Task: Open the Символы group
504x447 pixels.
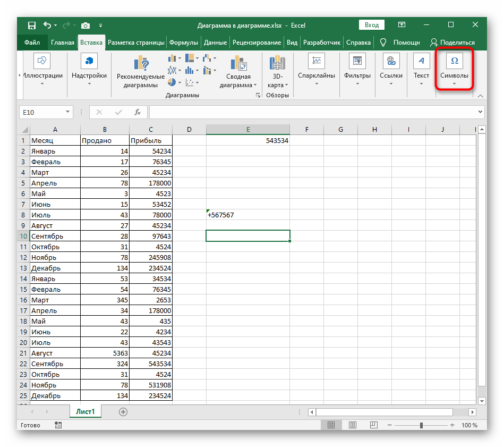Action: [454, 70]
